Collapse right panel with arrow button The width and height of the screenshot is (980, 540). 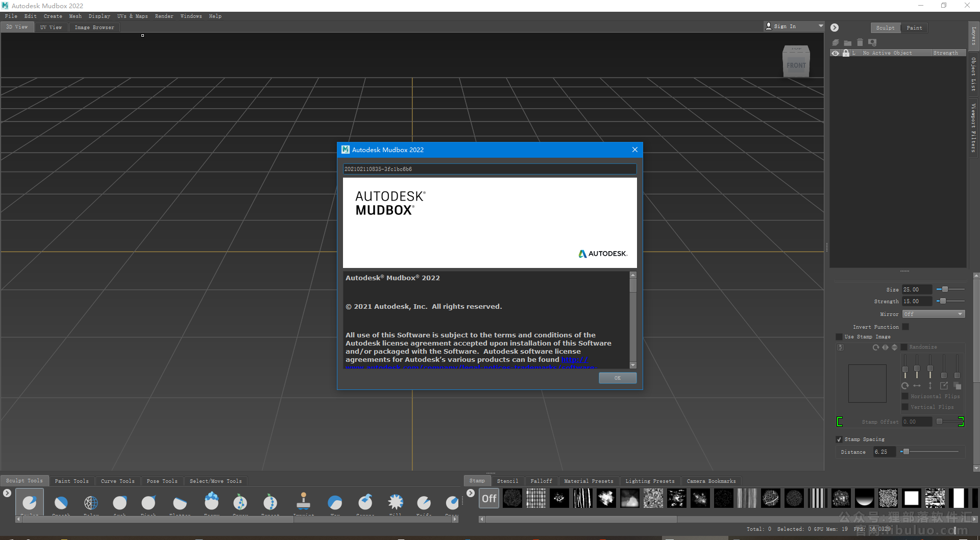835,28
